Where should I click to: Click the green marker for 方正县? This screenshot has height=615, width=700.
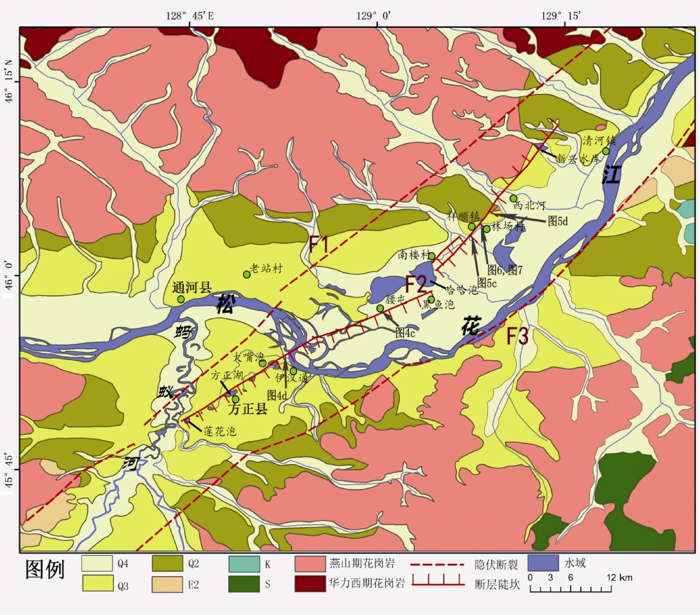236,399
